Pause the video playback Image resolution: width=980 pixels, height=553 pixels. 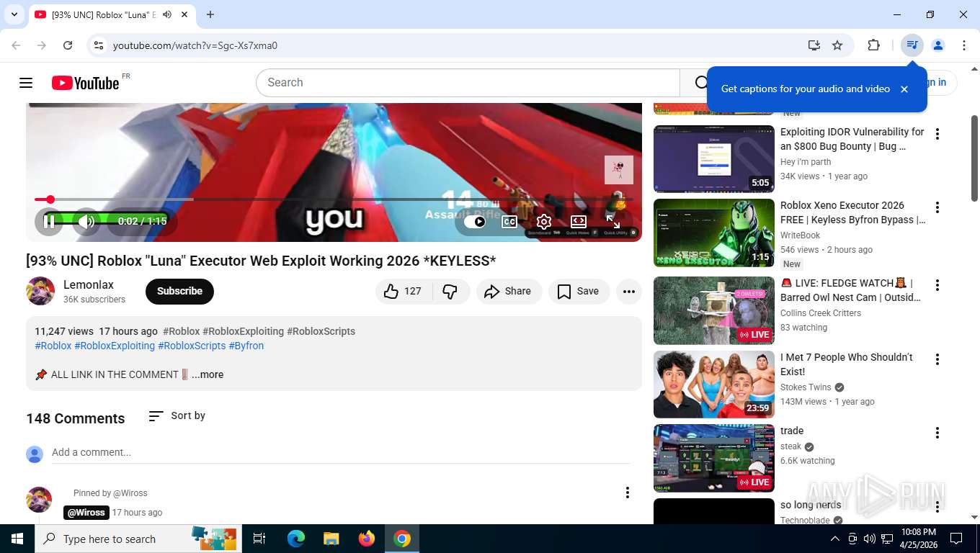click(50, 221)
